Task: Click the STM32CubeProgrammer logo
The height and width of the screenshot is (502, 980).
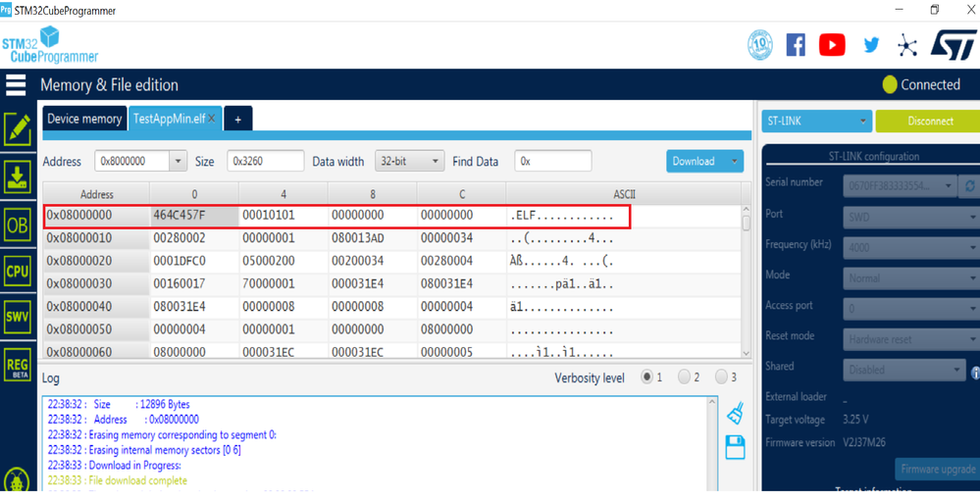Action: pyautogui.click(x=50, y=45)
